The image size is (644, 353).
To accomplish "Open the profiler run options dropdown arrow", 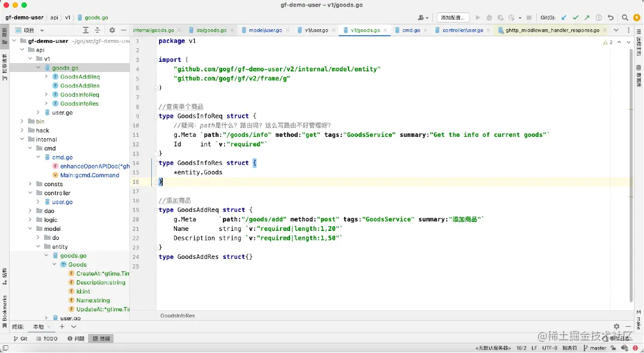I will click(x=520, y=18).
